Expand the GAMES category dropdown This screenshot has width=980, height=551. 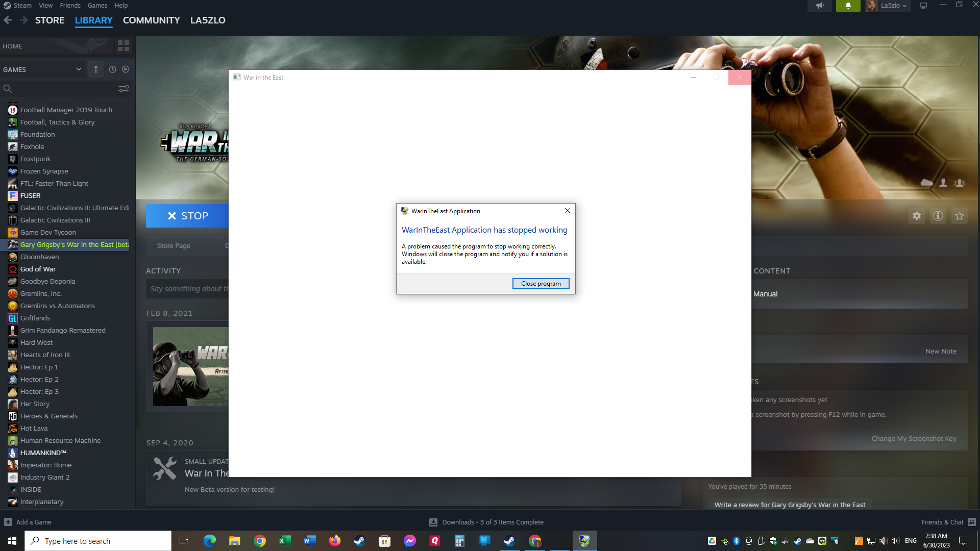(79, 69)
